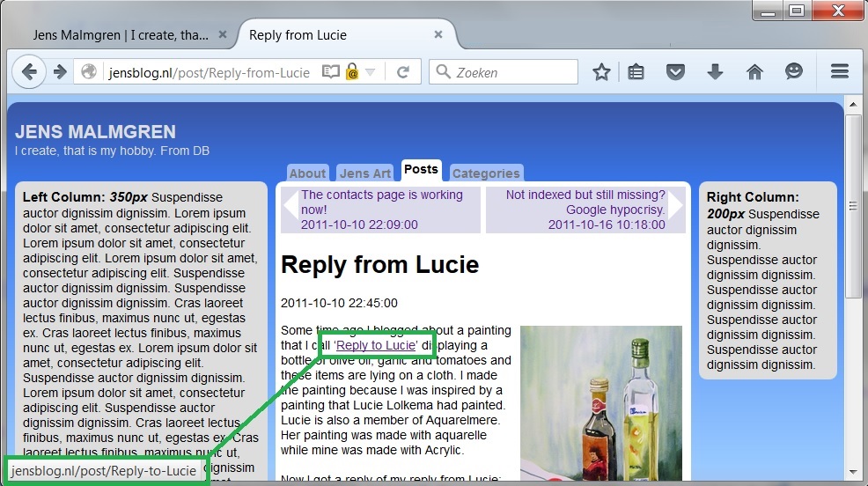Screen dimensions: 868x486
Task: Save page to Pocket icon
Action: [x=675, y=72]
